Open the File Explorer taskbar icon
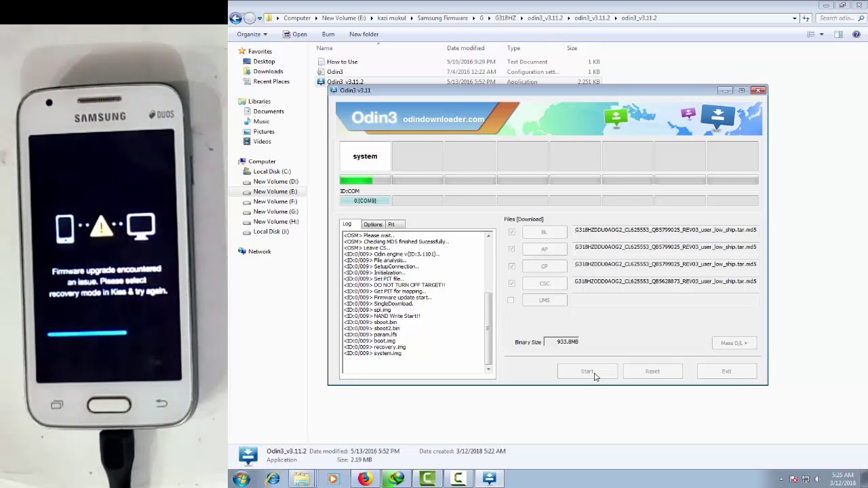Viewport: 868px width, 488px height. point(301,479)
